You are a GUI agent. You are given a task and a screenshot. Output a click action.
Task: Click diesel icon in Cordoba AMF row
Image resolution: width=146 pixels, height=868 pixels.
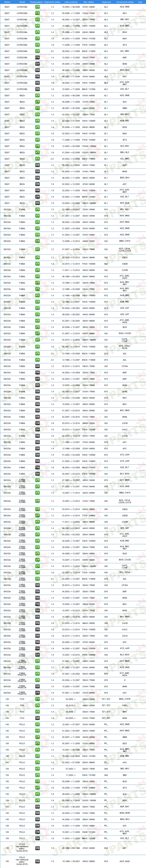[x=38, y=58]
